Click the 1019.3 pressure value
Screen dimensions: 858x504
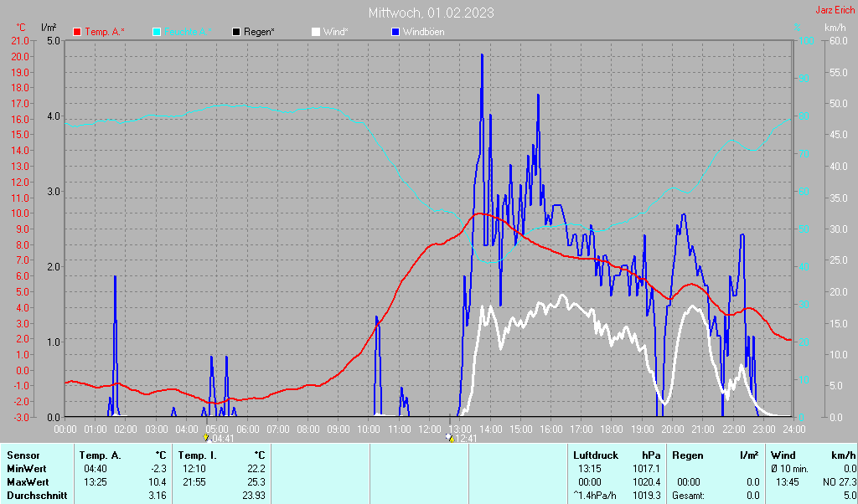[x=646, y=496]
